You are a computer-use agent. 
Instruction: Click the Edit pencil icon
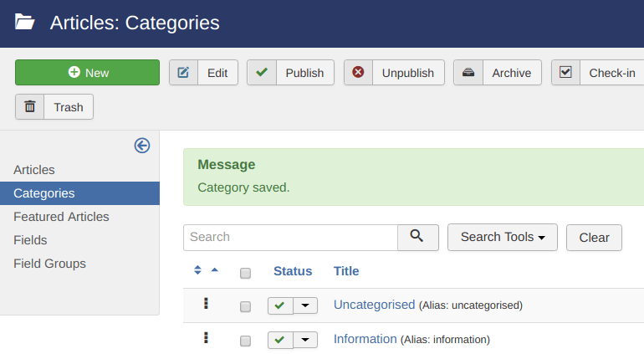tap(183, 73)
